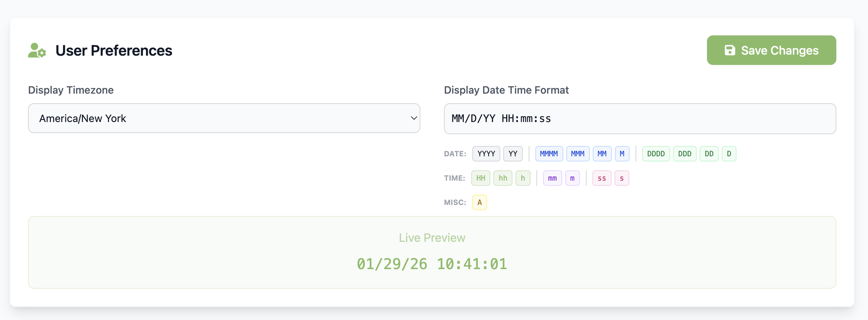Insert the hh 12-hour token

503,178
